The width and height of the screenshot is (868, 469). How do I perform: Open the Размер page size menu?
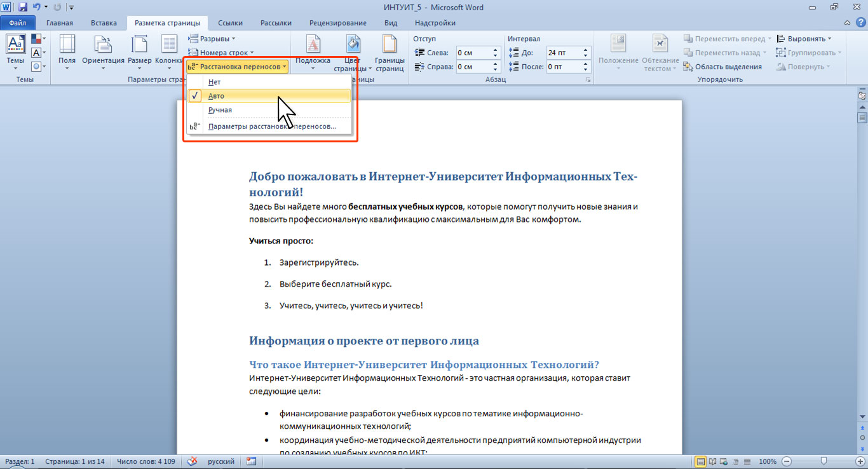point(140,52)
